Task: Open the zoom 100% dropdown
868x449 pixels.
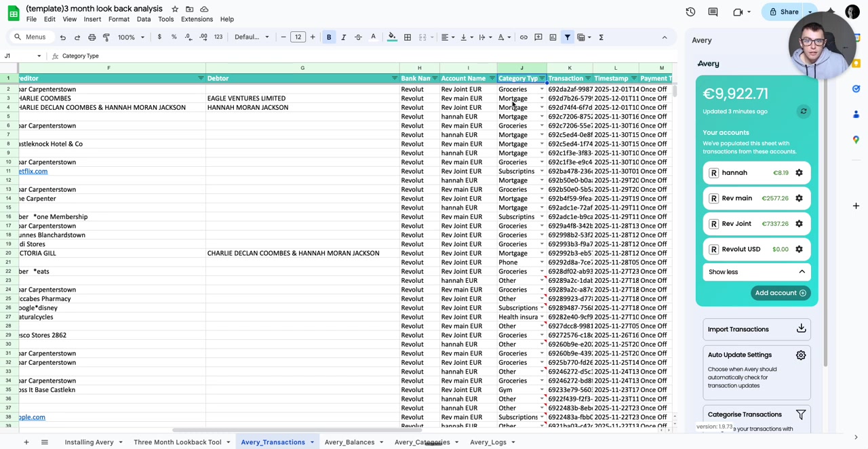Action: pyautogui.click(x=129, y=37)
